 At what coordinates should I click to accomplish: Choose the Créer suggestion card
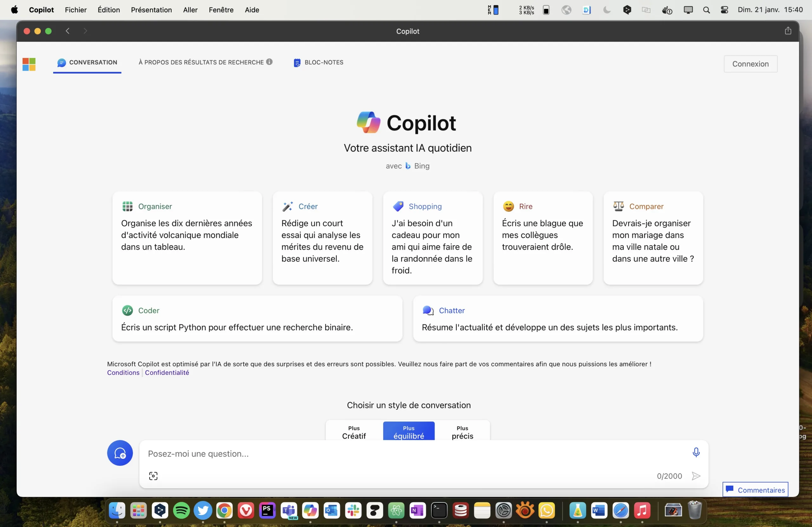click(322, 238)
